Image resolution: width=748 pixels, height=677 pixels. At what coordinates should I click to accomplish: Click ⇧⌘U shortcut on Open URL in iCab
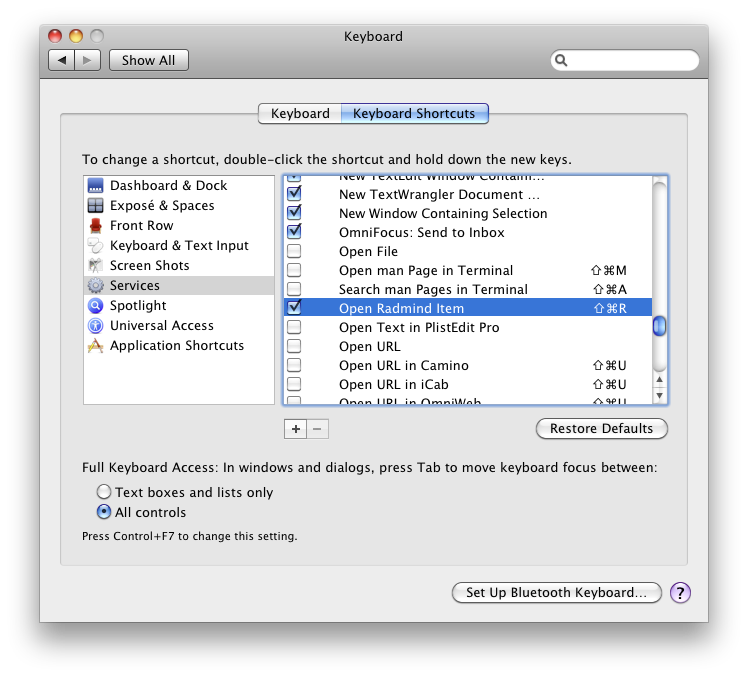point(610,385)
